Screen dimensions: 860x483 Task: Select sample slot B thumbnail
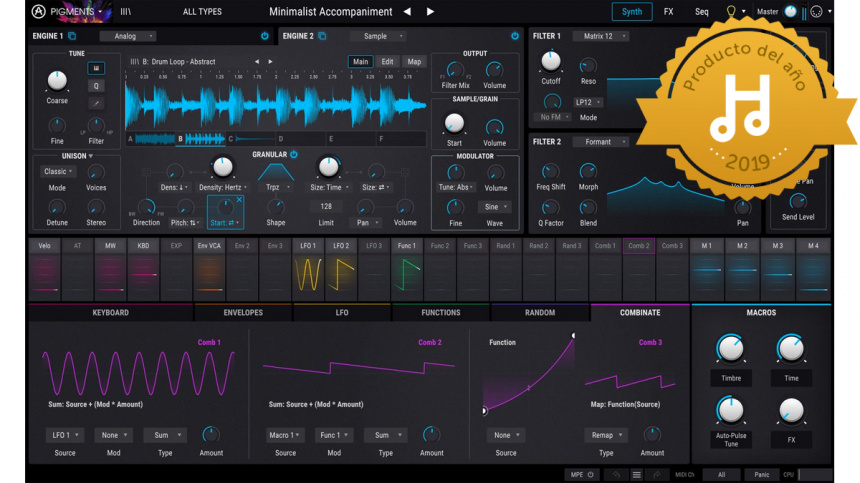point(201,139)
